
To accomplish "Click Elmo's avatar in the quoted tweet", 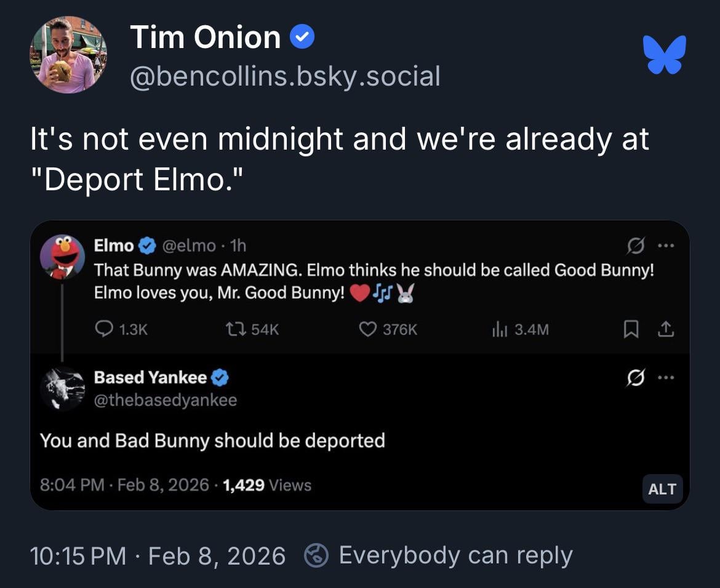I will (62, 257).
